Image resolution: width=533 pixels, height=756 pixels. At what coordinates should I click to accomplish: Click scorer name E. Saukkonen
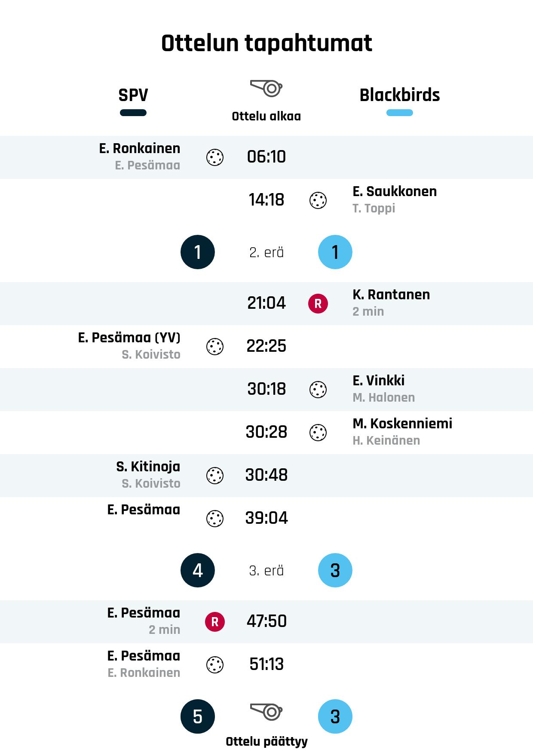(x=395, y=191)
